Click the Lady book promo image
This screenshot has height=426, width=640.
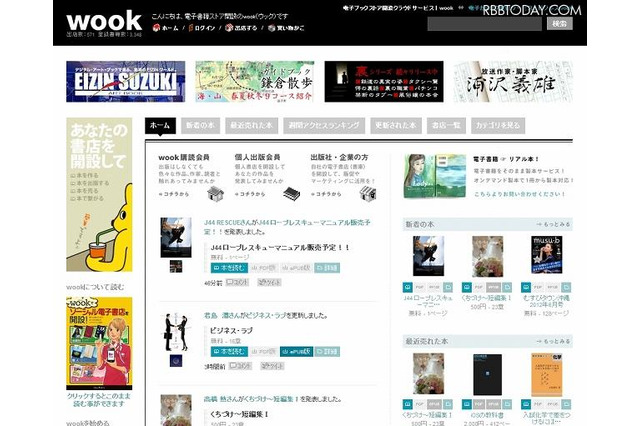tap(435, 176)
